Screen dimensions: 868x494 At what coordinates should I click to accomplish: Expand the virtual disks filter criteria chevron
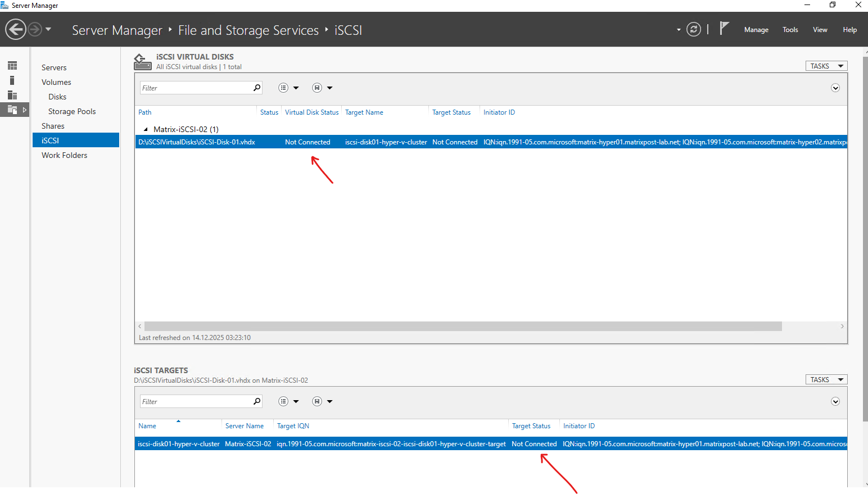835,88
